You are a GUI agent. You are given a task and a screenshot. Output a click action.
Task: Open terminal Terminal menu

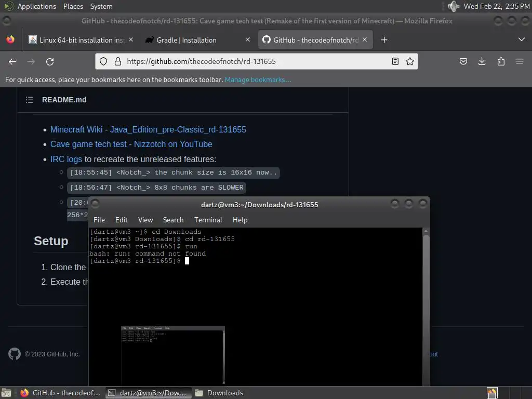(208, 220)
